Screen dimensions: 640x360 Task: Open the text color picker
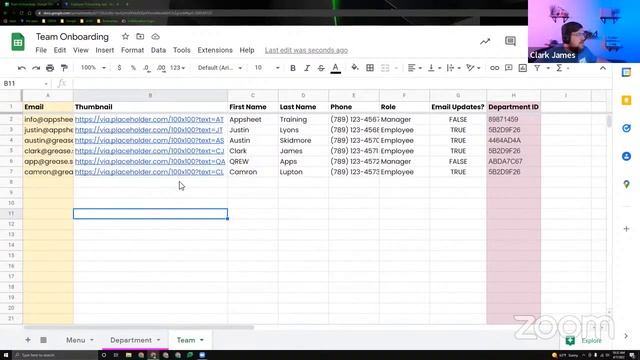[336, 68]
